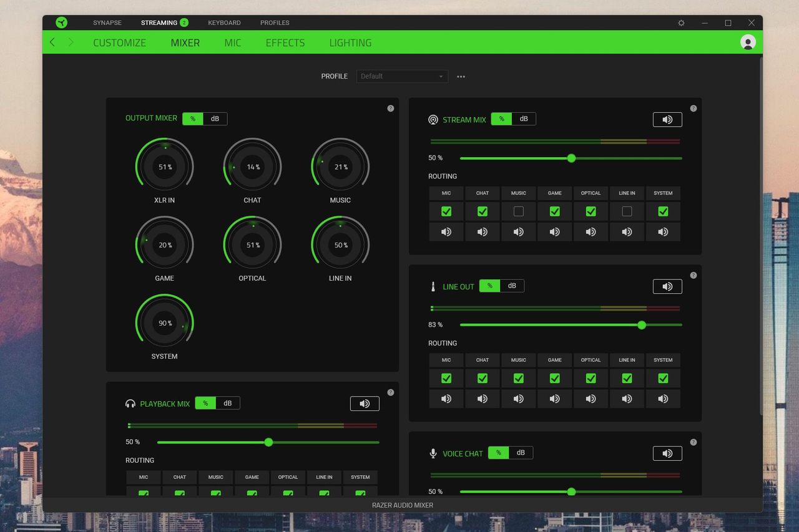Go forward with the right arrow
Viewport: 799px width, 532px height.
[x=71, y=42]
